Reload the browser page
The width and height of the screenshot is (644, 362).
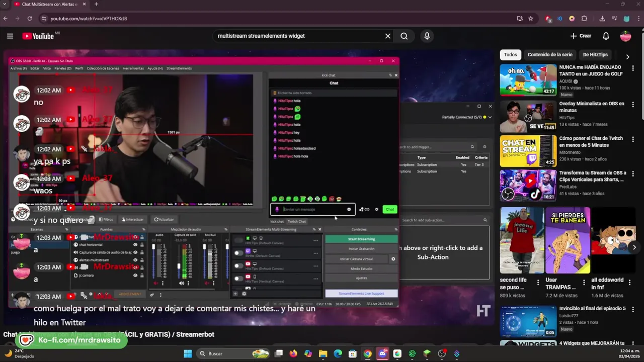[30, 19]
